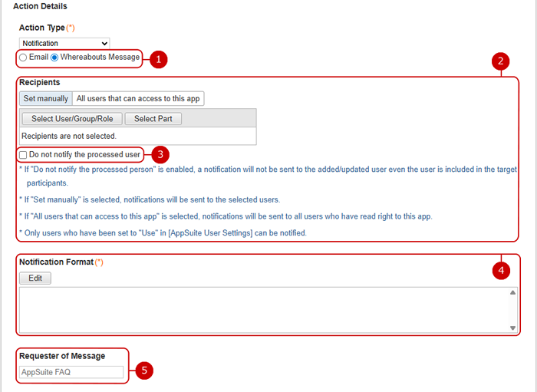Select the Email radio button

(x=23, y=58)
